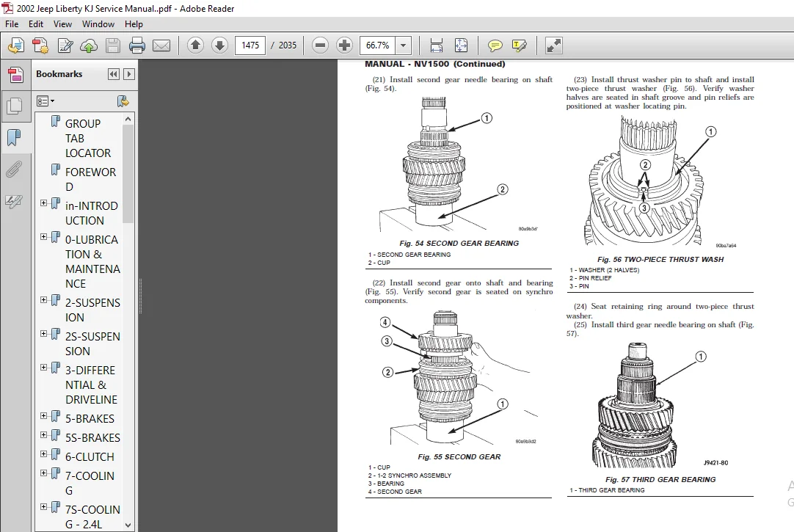Click the Fig. 55 SECOND GEAR caption

tap(459, 456)
